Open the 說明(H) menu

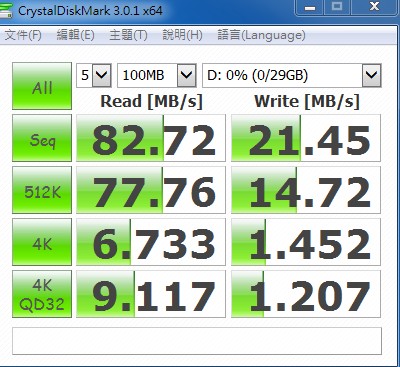click(182, 35)
